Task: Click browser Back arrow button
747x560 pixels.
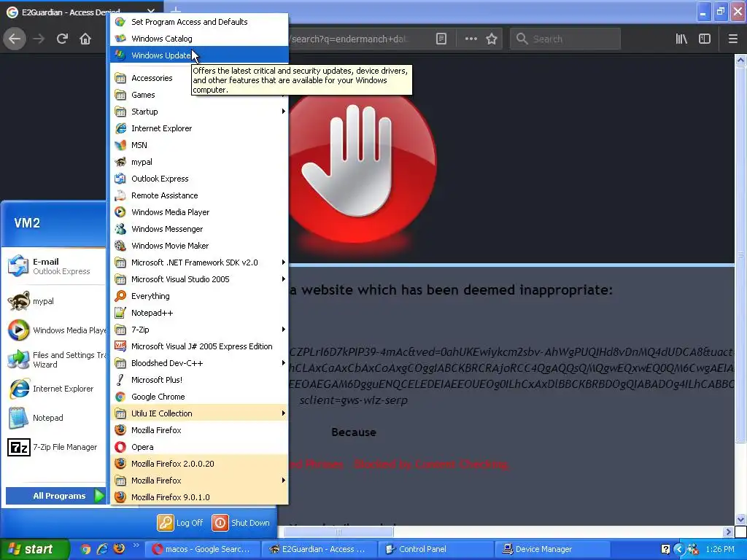Action: coord(15,39)
